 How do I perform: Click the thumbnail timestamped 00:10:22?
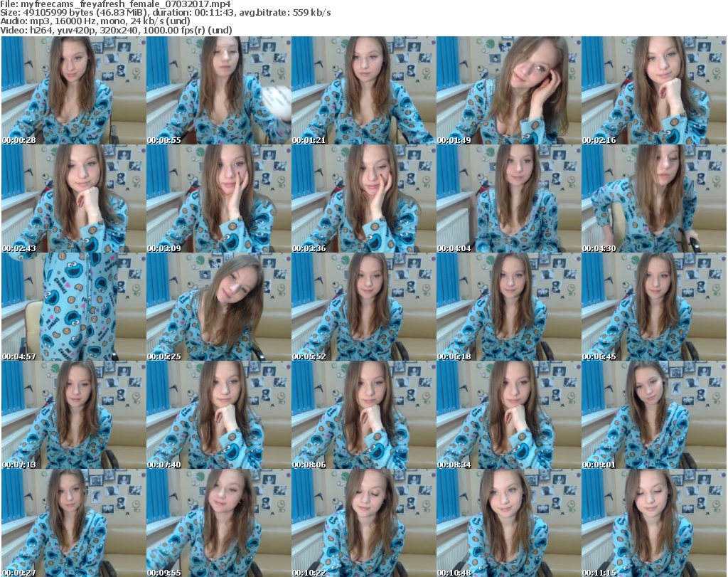[363, 523]
